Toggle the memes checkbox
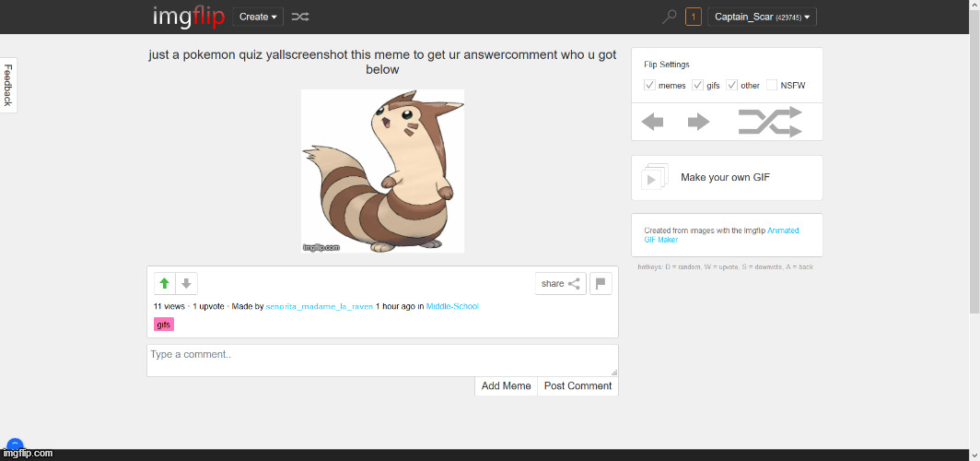The height and width of the screenshot is (461, 980). pyautogui.click(x=650, y=85)
